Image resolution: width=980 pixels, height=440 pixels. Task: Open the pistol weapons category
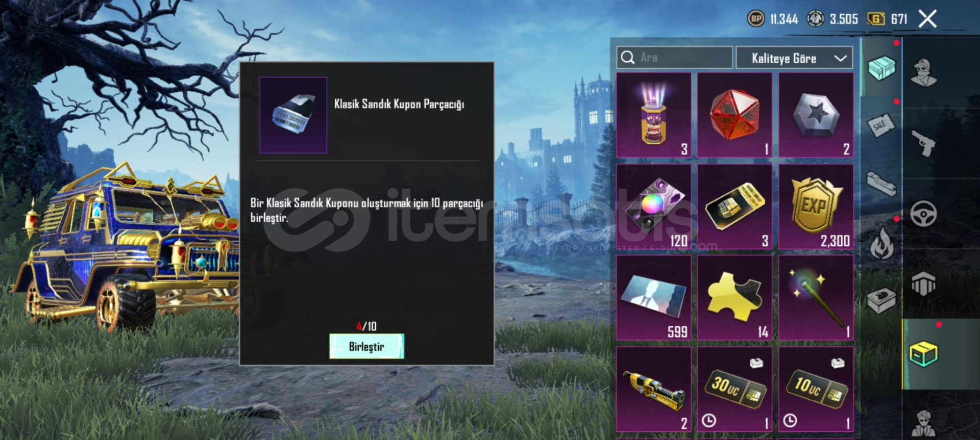[923, 143]
